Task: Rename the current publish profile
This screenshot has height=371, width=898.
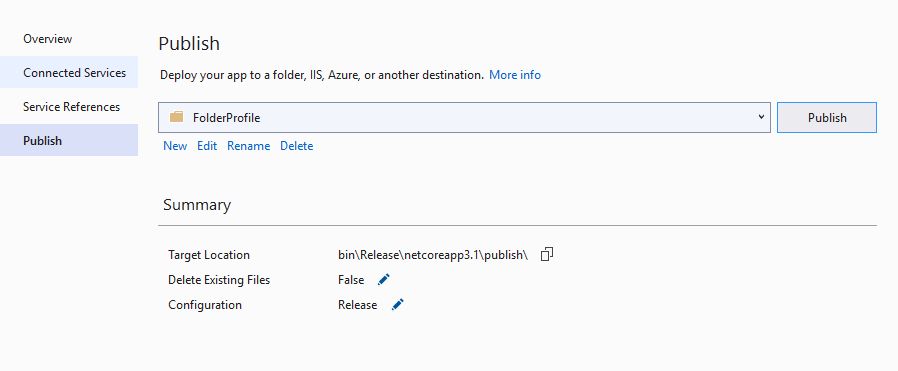Action: (x=249, y=146)
